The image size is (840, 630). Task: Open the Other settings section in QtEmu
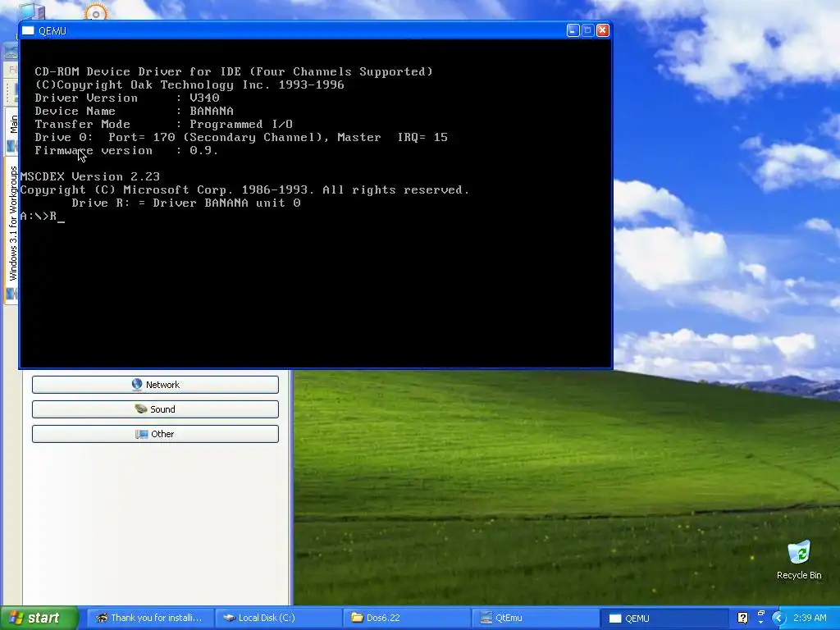pyautogui.click(x=155, y=434)
